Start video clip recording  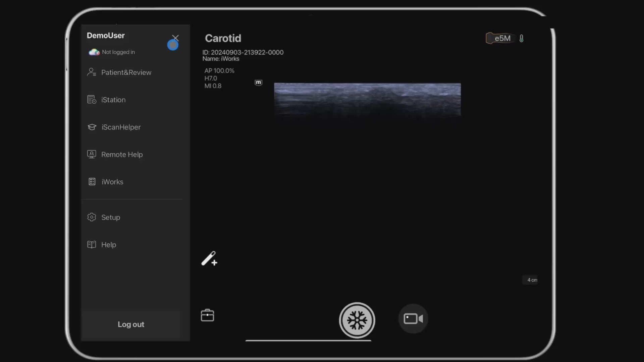click(413, 318)
